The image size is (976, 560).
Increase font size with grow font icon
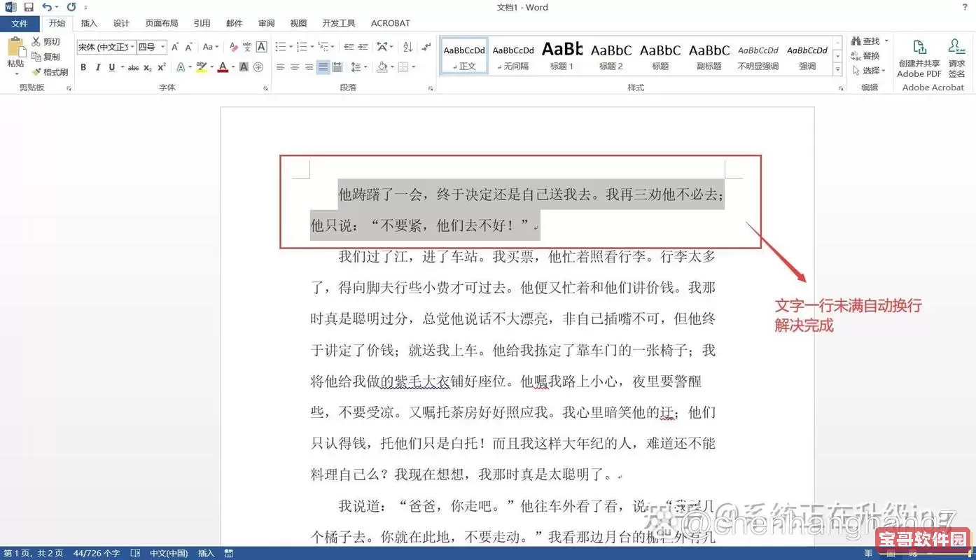pyautogui.click(x=175, y=47)
